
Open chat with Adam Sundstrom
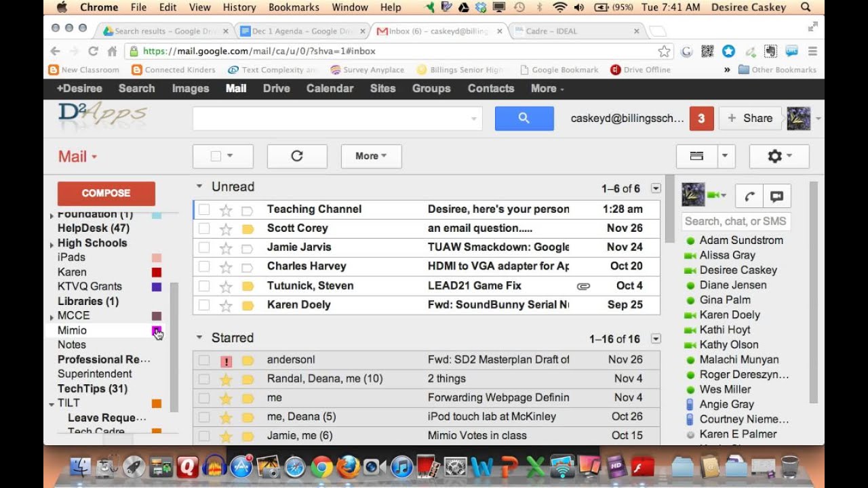tap(741, 241)
